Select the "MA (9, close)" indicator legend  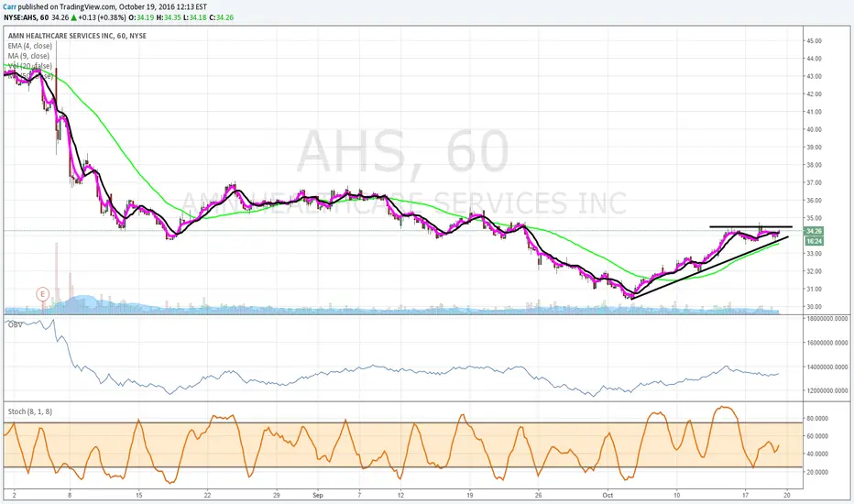[x=28, y=56]
